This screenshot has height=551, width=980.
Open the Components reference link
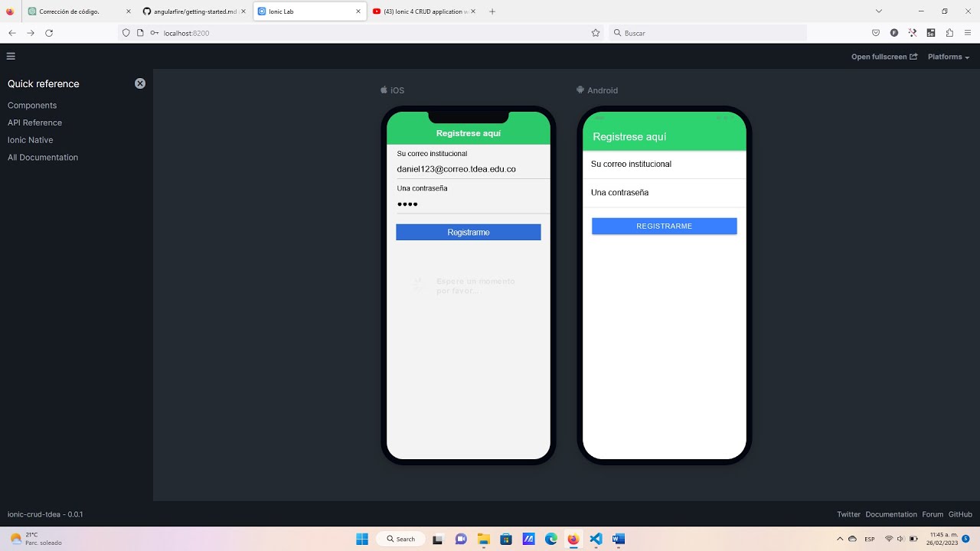[x=32, y=106]
